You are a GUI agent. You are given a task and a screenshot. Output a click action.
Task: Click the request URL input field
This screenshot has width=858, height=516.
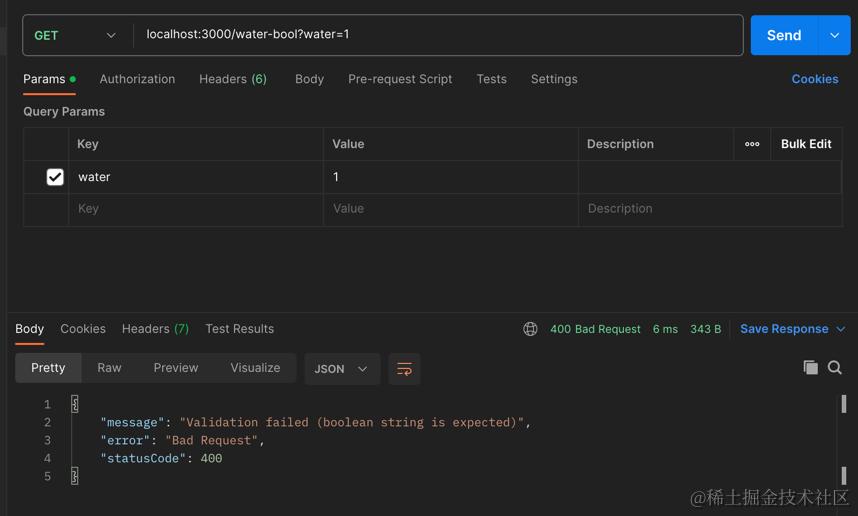[x=440, y=35]
